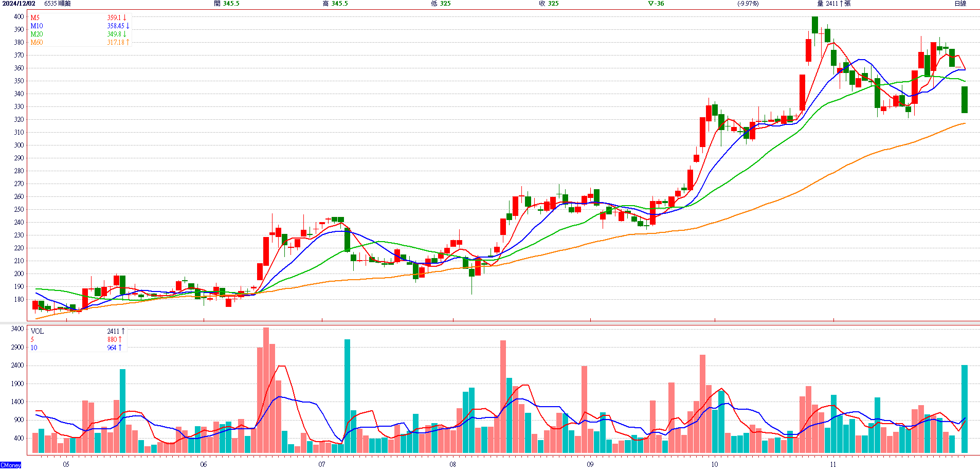Click the -9.97% percentage change text

[748, 4]
